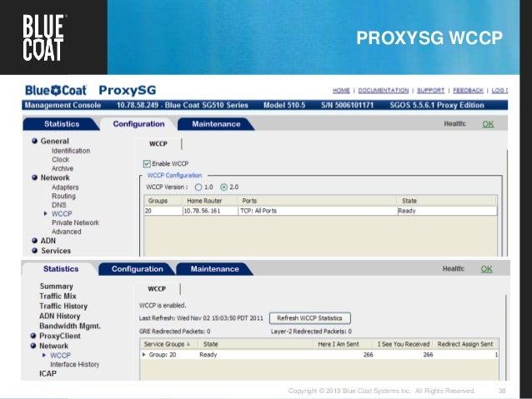Open the Configuration tab in upper console

coord(138,124)
